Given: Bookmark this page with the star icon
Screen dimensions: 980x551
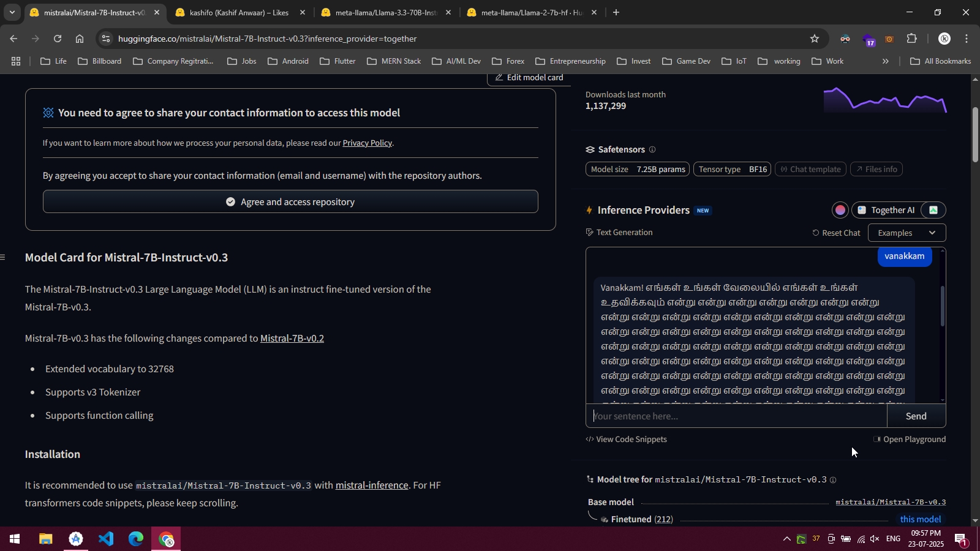Looking at the screenshot, I should (814, 39).
